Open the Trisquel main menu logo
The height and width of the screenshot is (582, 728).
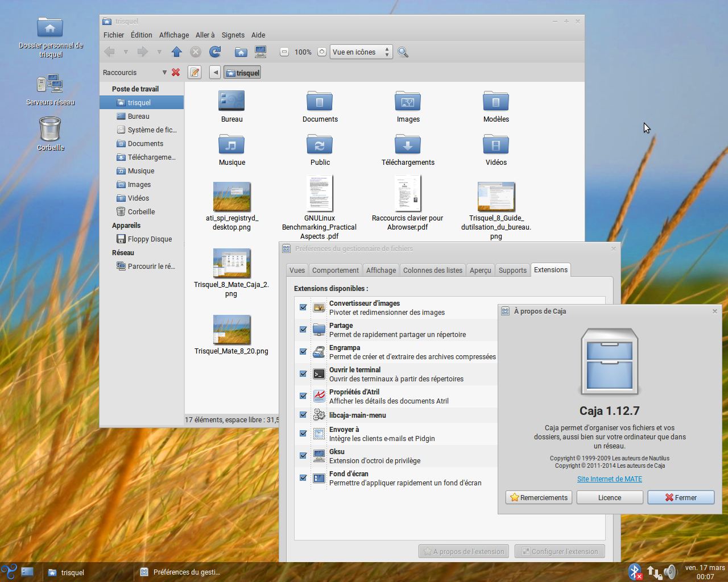[x=9, y=572]
